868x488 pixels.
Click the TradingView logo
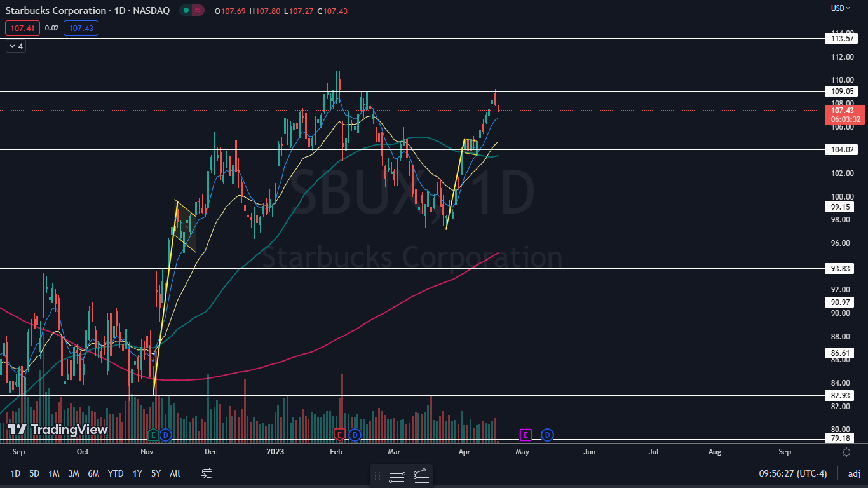(x=58, y=430)
